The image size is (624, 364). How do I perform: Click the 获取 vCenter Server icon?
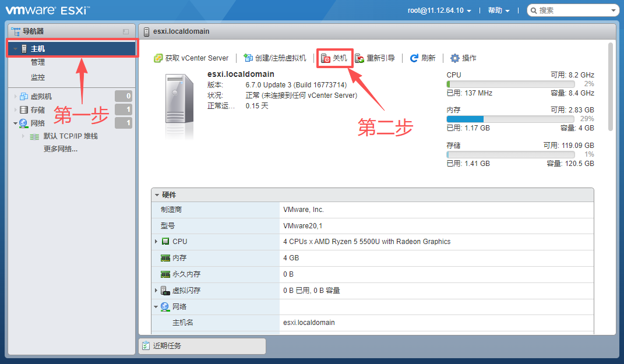[x=158, y=58]
